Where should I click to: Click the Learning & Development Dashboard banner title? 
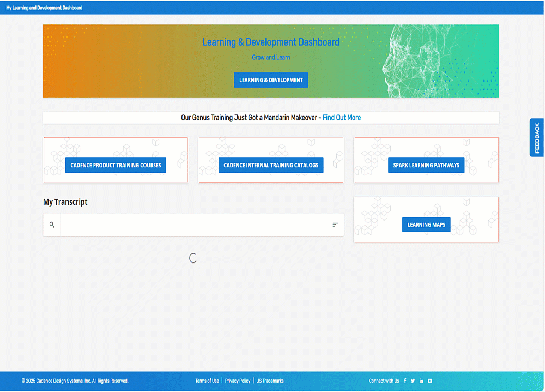[271, 42]
